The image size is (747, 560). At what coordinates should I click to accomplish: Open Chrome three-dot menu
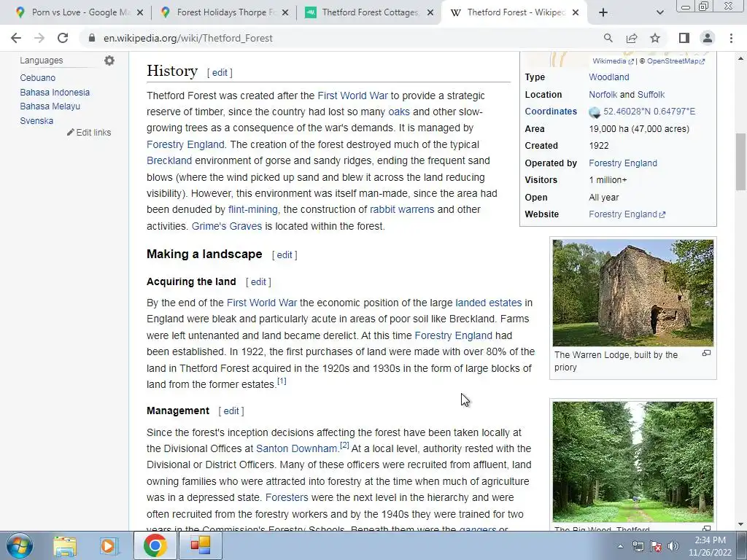pos(731,38)
